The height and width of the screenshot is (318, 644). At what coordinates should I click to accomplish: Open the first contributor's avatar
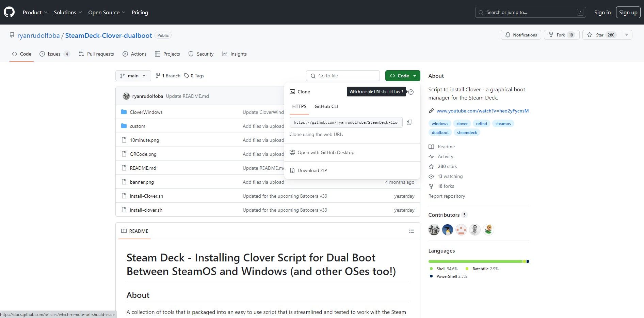coord(434,230)
